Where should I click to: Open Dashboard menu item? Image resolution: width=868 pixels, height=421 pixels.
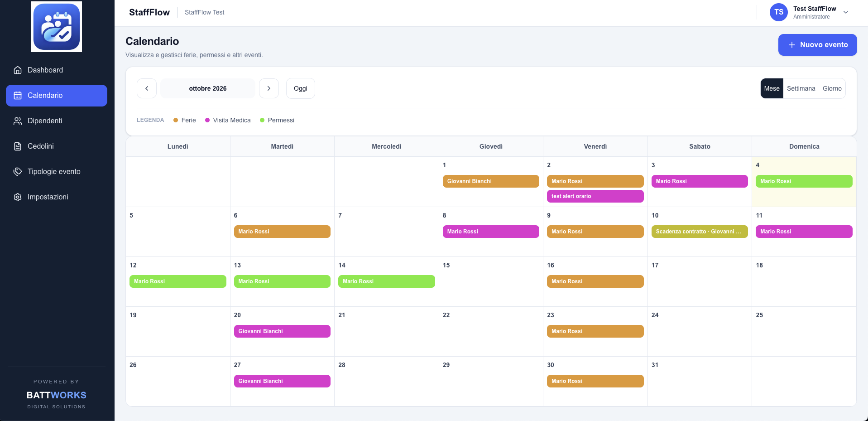point(57,70)
